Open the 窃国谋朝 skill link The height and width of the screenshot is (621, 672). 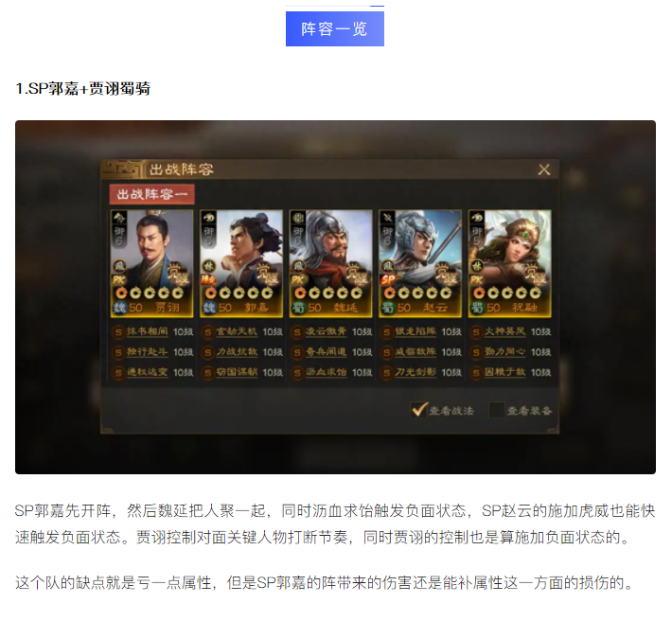point(237,372)
